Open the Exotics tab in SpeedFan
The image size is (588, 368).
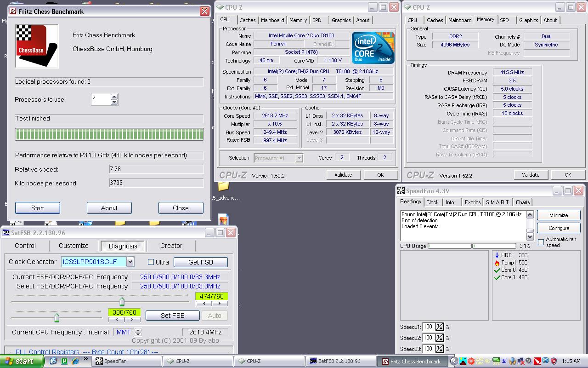pyautogui.click(x=473, y=202)
